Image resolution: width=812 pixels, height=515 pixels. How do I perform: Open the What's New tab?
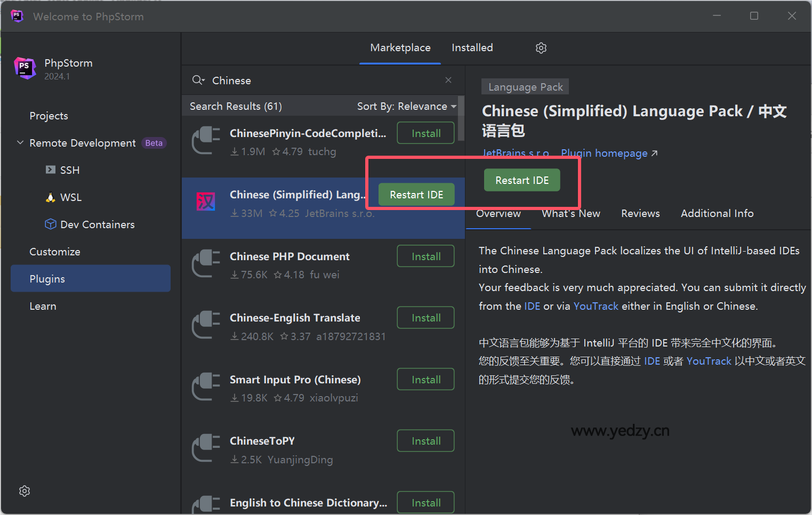coord(570,213)
